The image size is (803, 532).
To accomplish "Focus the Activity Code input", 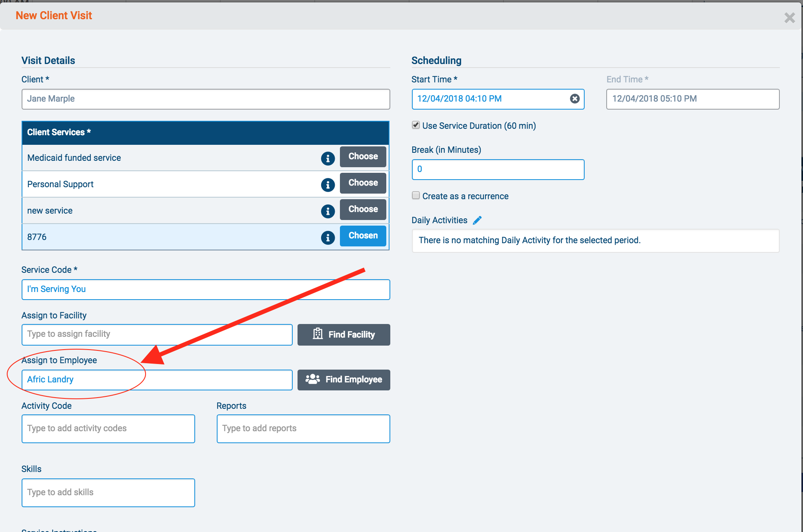I will point(108,429).
